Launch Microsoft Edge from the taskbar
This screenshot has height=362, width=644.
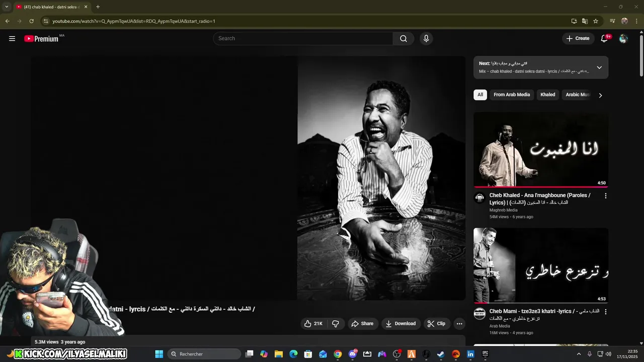coord(293,354)
